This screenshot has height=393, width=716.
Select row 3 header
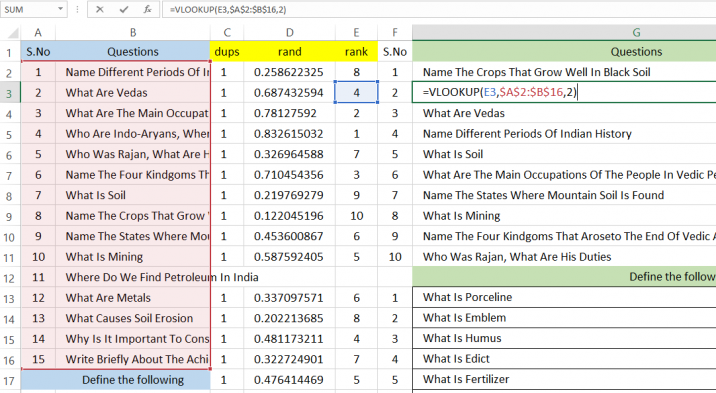coord(10,93)
